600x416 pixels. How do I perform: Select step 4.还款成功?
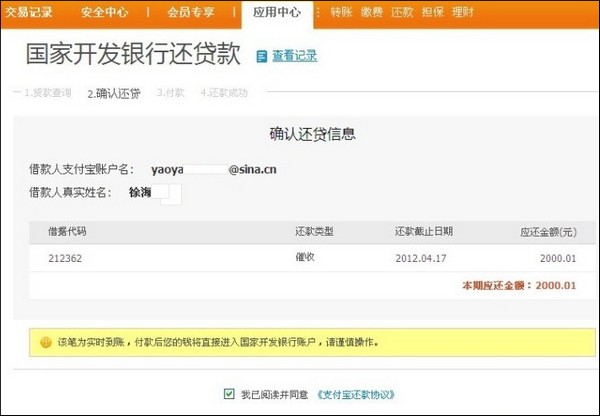click(224, 93)
